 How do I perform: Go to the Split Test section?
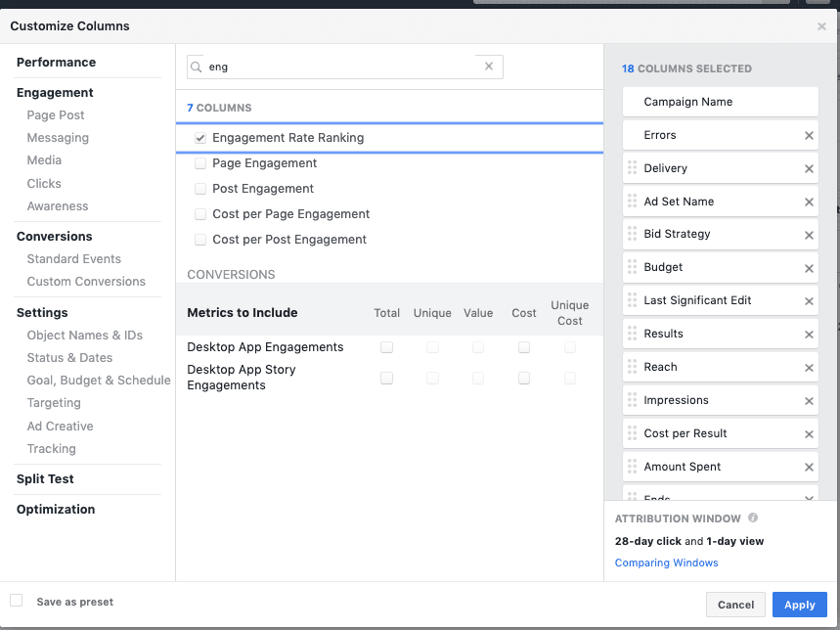(x=45, y=479)
